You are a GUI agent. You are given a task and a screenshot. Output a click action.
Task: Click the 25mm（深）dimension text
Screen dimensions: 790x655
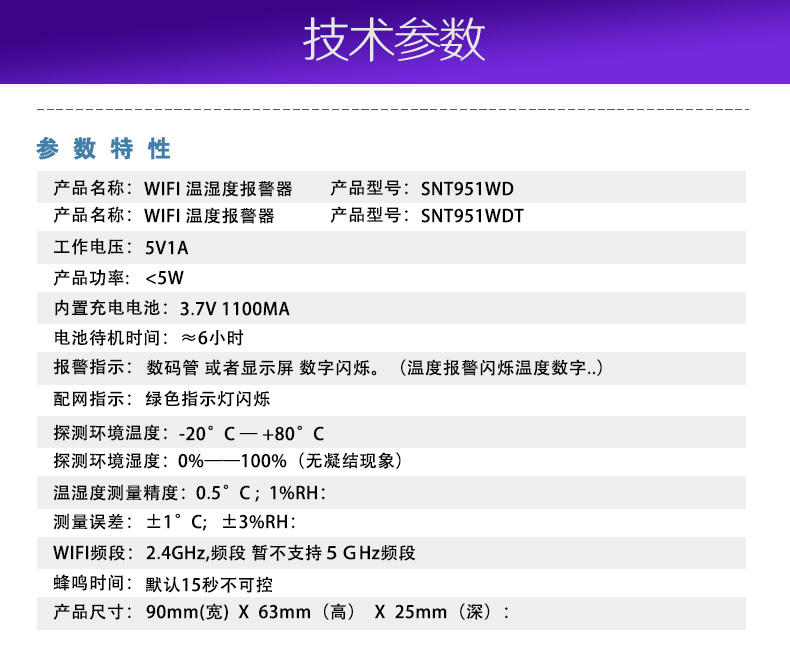[x=443, y=612]
